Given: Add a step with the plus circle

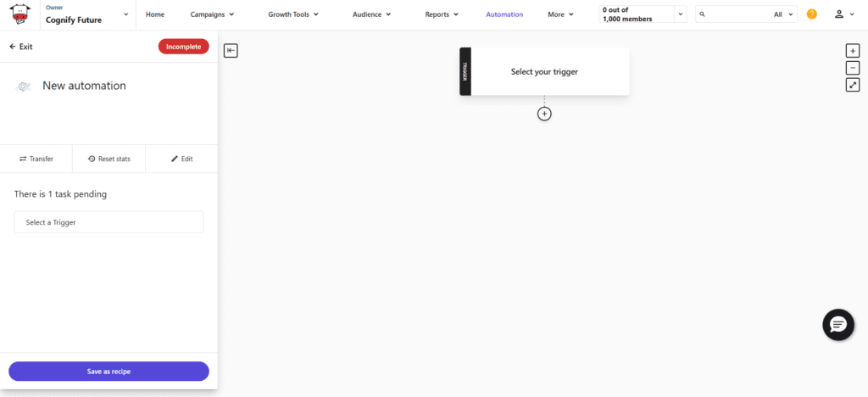Looking at the screenshot, I should tap(544, 114).
